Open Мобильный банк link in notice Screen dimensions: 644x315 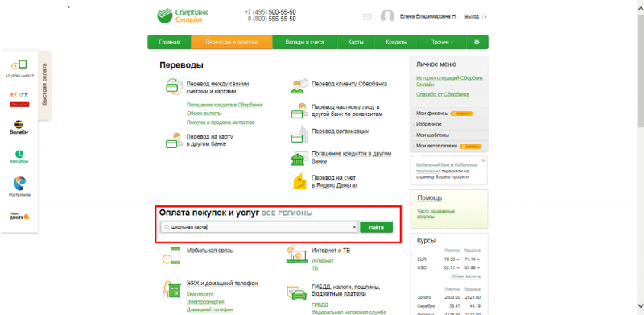click(434, 164)
